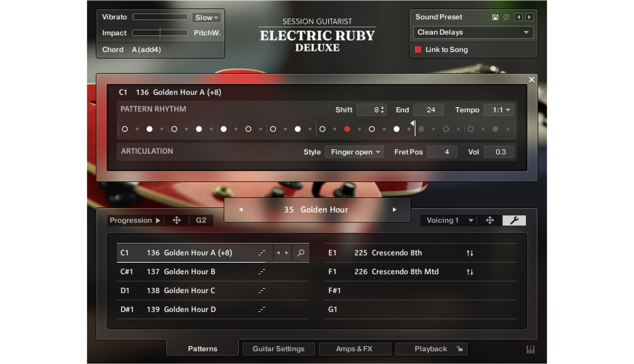Show the keyboard with the piano keys icon

(530, 349)
